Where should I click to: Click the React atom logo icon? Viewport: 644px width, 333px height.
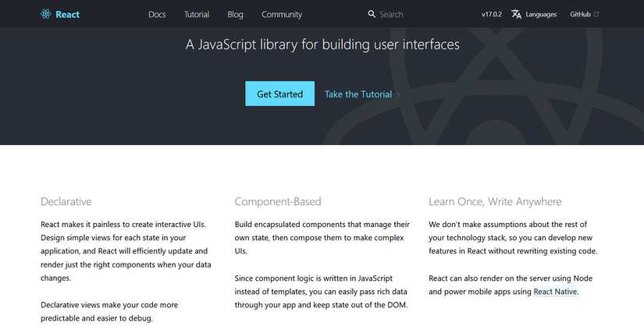tap(45, 14)
